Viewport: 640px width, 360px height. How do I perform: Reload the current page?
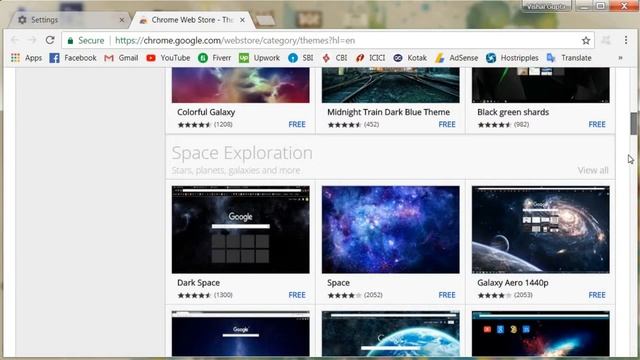point(50,40)
